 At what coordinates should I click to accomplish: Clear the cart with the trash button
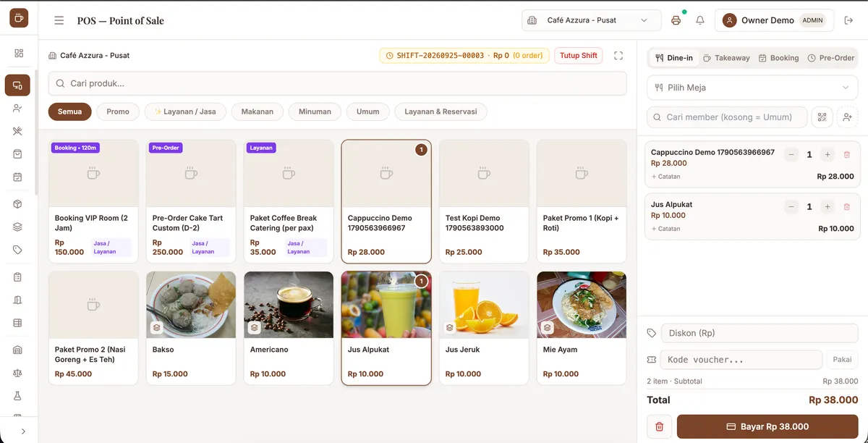(x=659, y=426)
